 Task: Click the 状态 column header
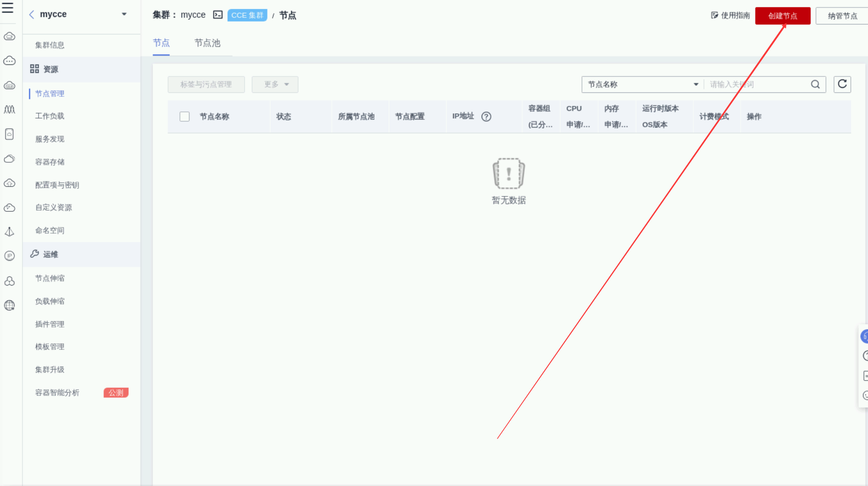(283, 116)
